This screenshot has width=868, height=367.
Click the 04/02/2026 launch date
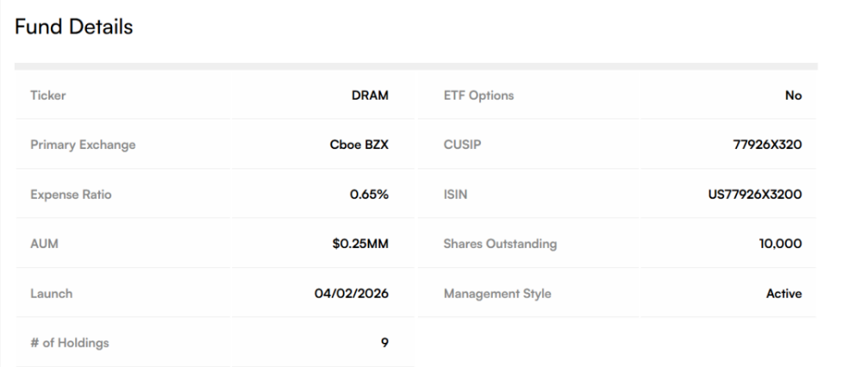(x=350, y=294)
